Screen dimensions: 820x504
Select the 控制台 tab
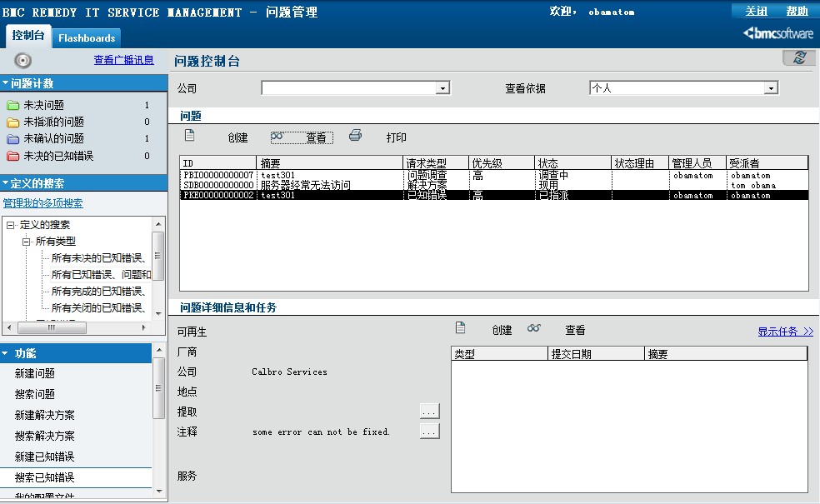[28, 37]
